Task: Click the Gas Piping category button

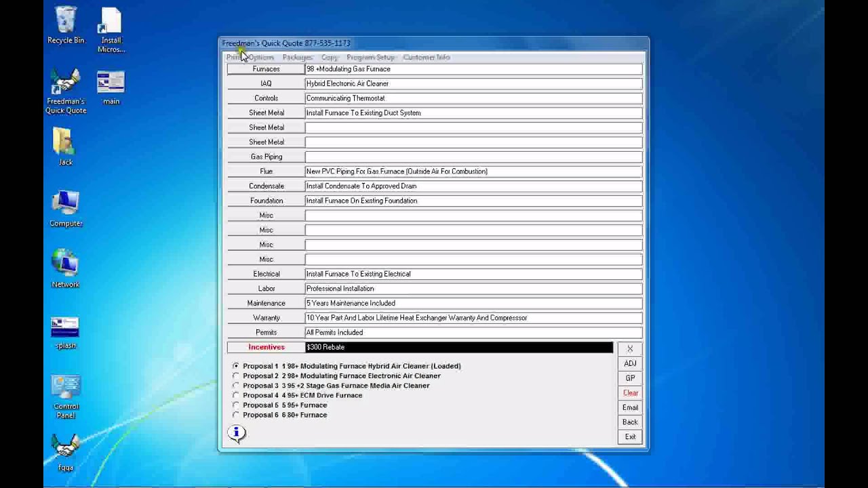Action: tap(266, 157)
